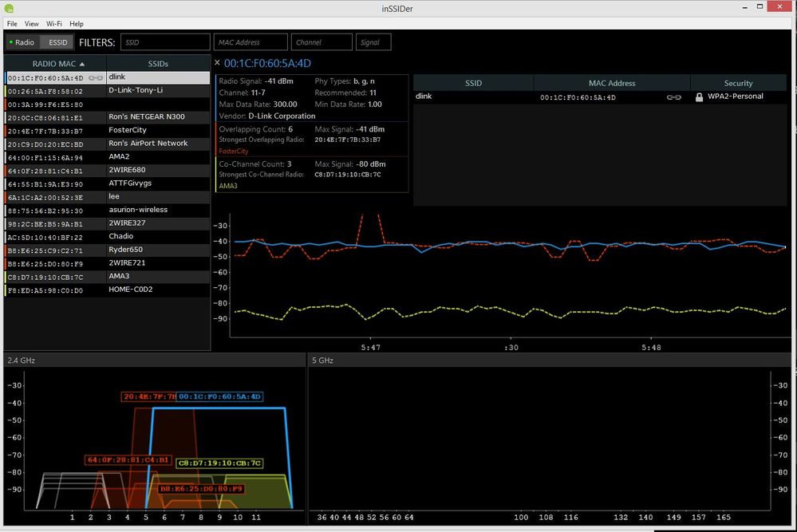The width and height of the screenshot is (797, 532).
Task: Click the link icon beside 00:1C:F0:60:5A:4D in radio list
Action: (96, 77)
